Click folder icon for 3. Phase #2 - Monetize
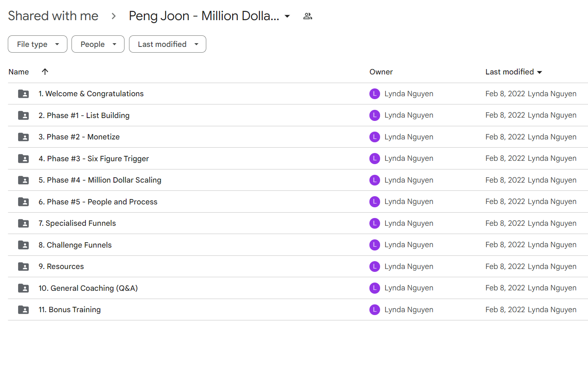 (x=23, y=137)
